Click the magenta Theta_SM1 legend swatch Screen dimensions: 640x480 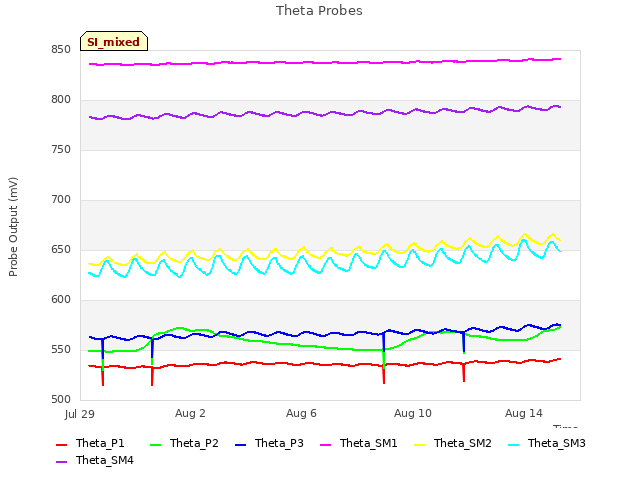[325, 444]
